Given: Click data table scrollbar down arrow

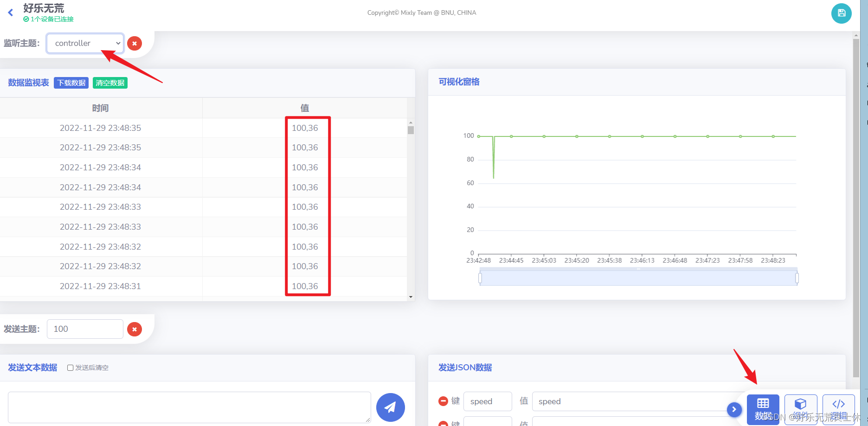Looking at the screenshot, I should [411, 297].
